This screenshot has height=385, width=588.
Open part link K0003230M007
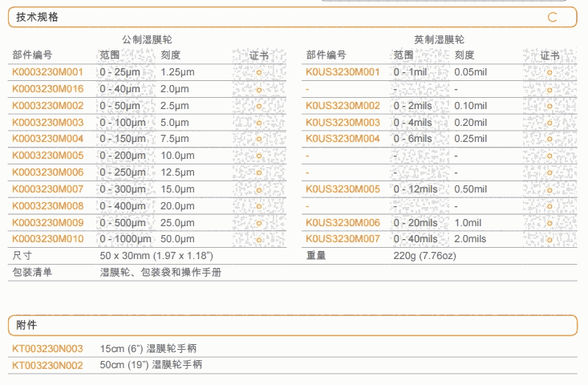(x=48, y=189)
